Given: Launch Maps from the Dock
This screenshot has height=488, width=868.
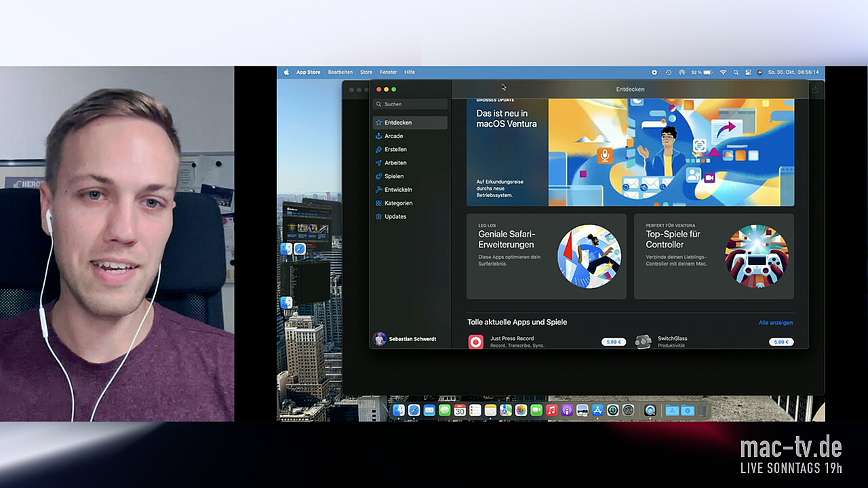Looking at the screenshot, I should coord(506,410).
